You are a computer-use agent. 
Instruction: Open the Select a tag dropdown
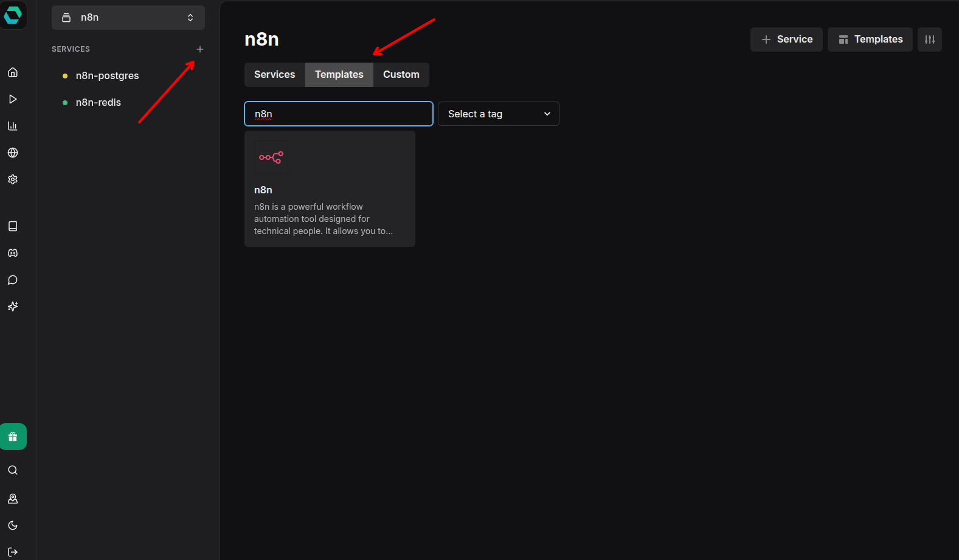[499, 114]
